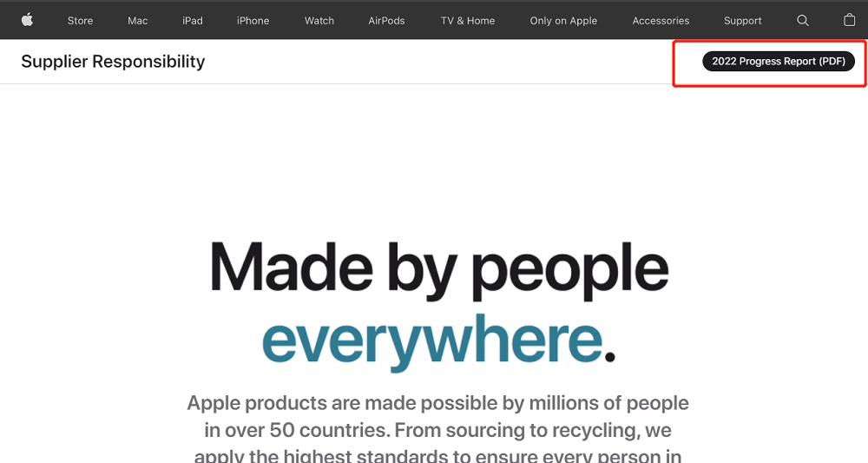868x463 pixels.
Task: Click the Supplier Responsibility page title
Action: tap(113, 62)
